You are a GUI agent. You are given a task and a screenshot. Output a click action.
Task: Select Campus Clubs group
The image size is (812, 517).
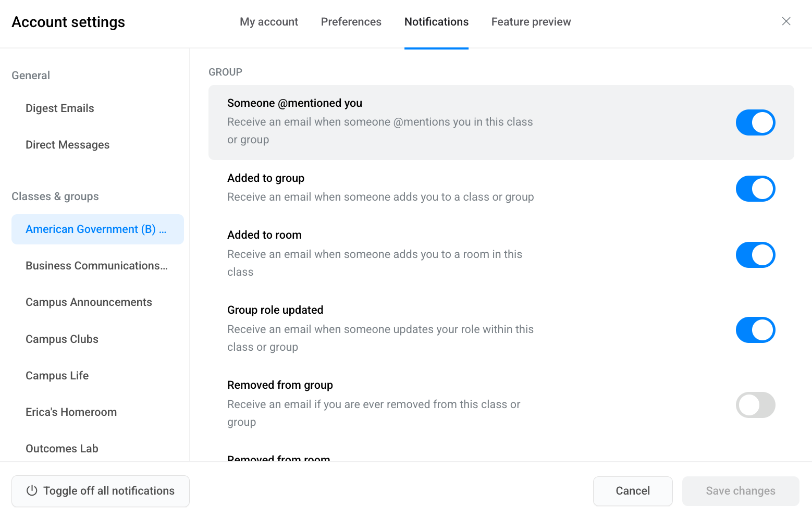(62, 339)
